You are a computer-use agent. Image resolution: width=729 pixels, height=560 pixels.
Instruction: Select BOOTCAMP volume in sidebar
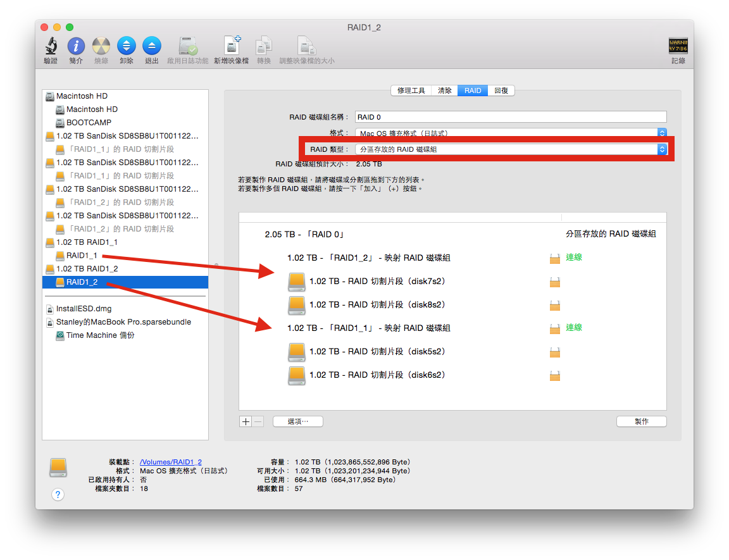89,123
